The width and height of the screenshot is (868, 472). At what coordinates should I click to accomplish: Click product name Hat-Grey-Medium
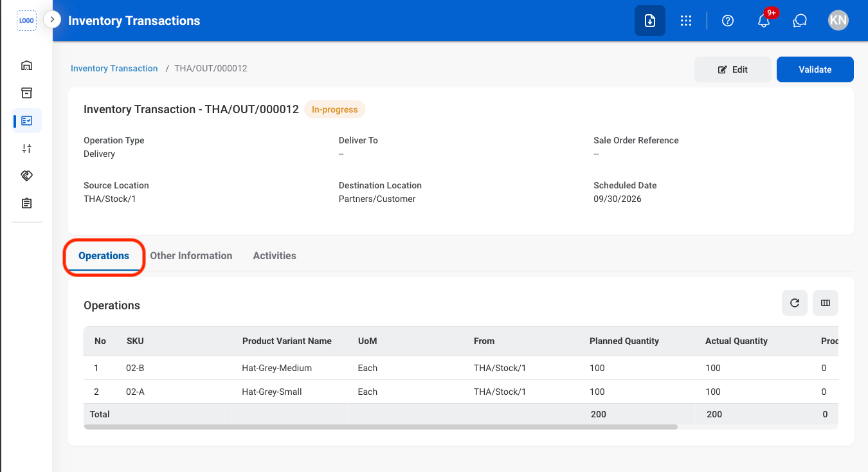coord(277,368)
